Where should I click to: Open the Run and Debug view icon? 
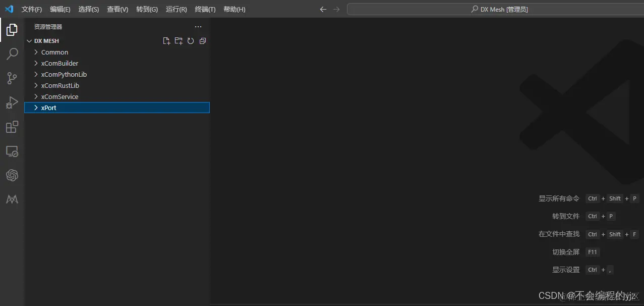click(x=12, y=103)
